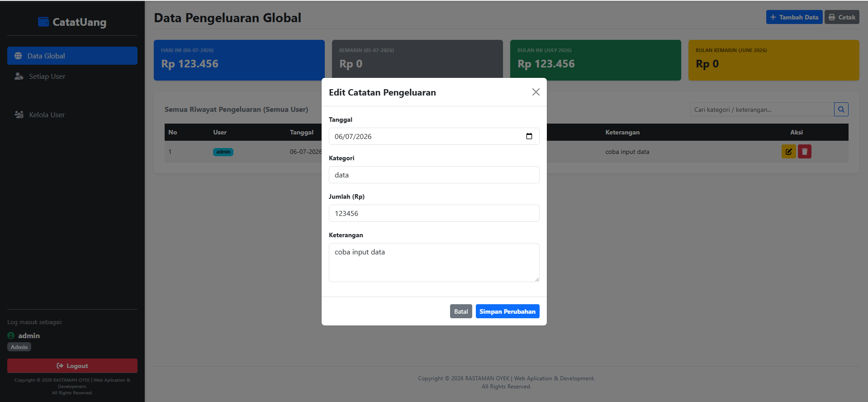
Task: Click the Cetak print button
Action: click(x=842, y=17)
